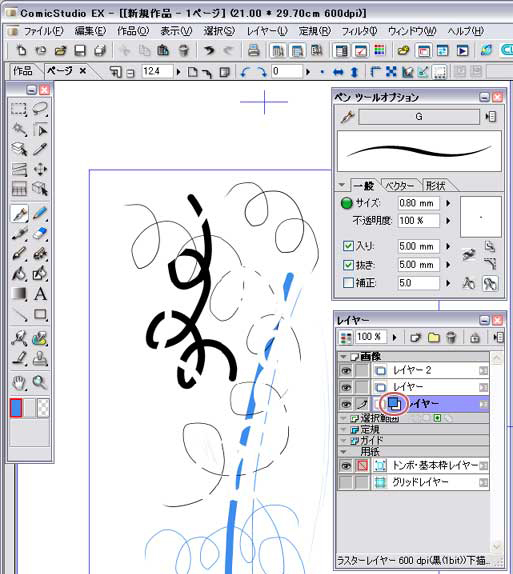Select the lasso selection tool

(40, 109)
